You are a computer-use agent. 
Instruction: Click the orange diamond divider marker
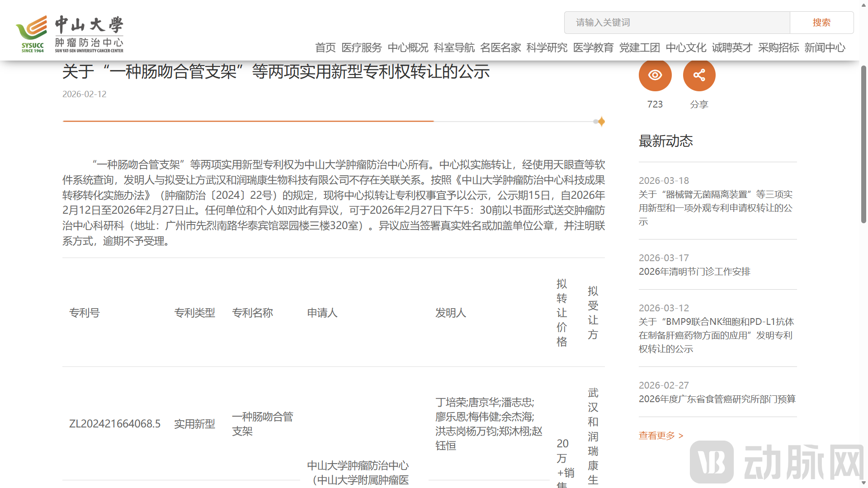tap(601, 122)
